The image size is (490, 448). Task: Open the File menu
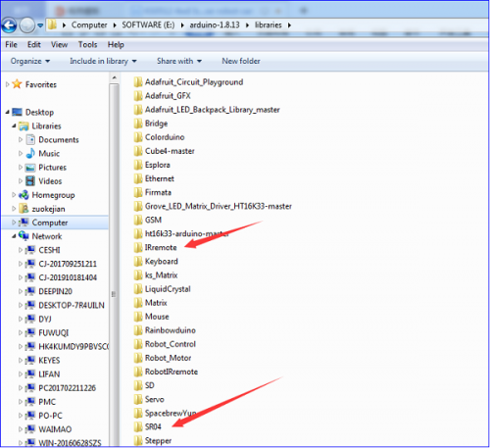pos(11,44)
